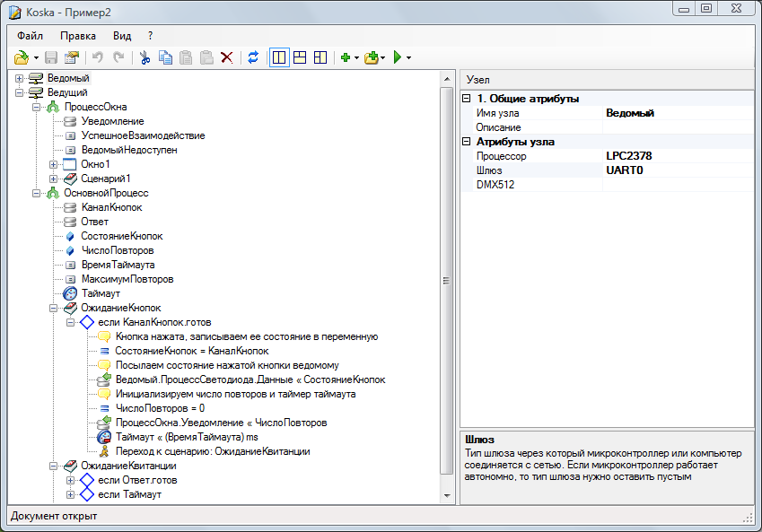This screenshot has width=762, height=532.
Task: Open dropdown arrow beside green plus
Action: [x=356, y=58]
